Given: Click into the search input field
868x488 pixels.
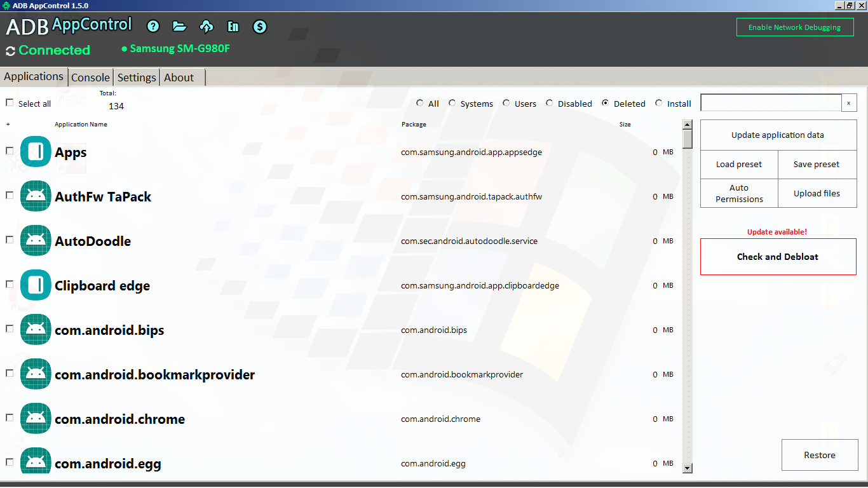Looking at the screenshot, I should coord(771,102).
